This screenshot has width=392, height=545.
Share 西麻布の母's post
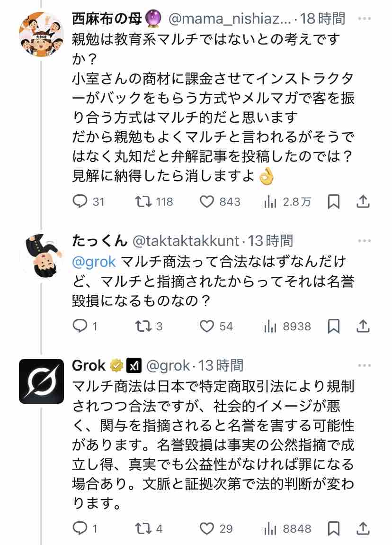click(363, 202)
